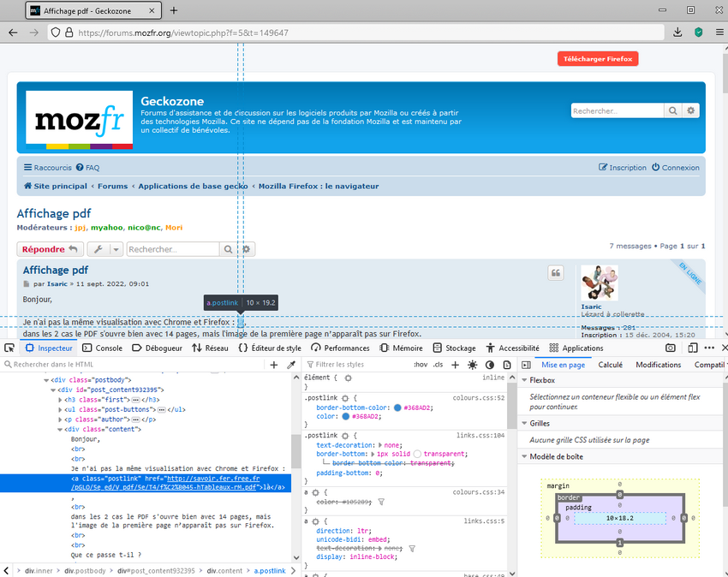Click the Télécharger Firefox button
This screenshot has height=577, width=728.
pyautogui.click(x=598, y=59)
